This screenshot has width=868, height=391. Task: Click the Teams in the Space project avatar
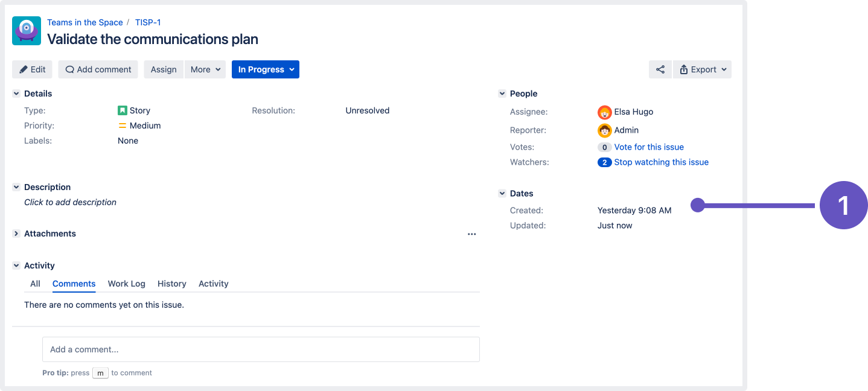tap(27, 31)
